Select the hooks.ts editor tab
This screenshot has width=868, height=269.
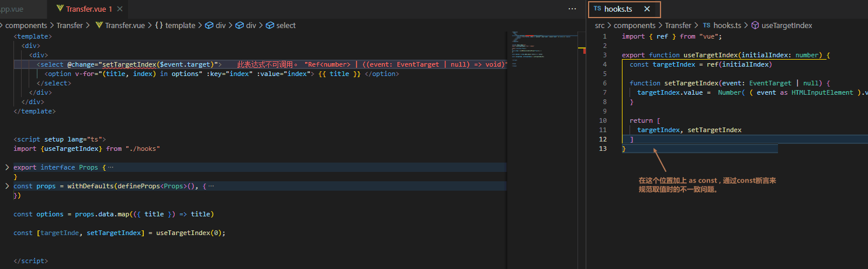(618, 9)
